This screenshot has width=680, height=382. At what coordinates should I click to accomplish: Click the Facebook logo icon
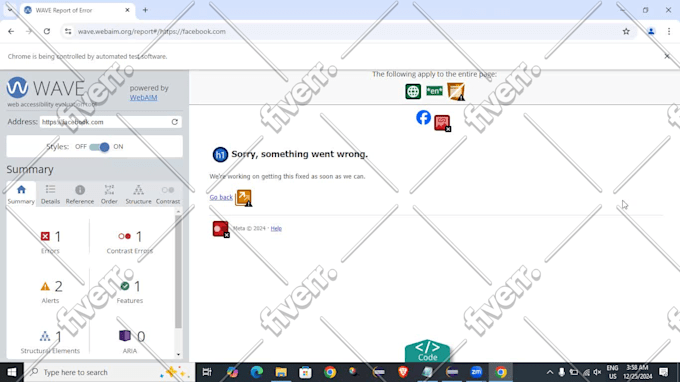tap(424, 118)
